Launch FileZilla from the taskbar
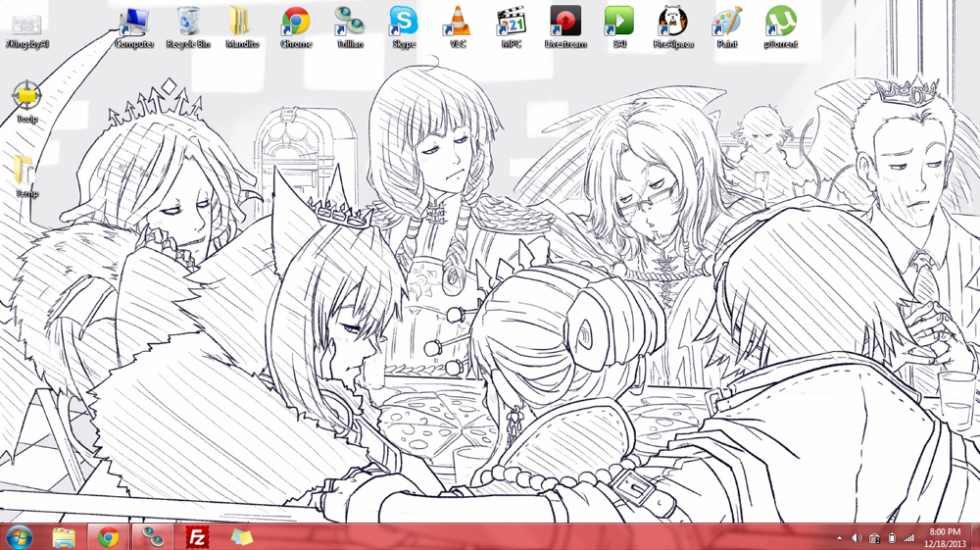The width and height of the screenshot is (980, 550). pyautogui.click(x=198, y=537)
